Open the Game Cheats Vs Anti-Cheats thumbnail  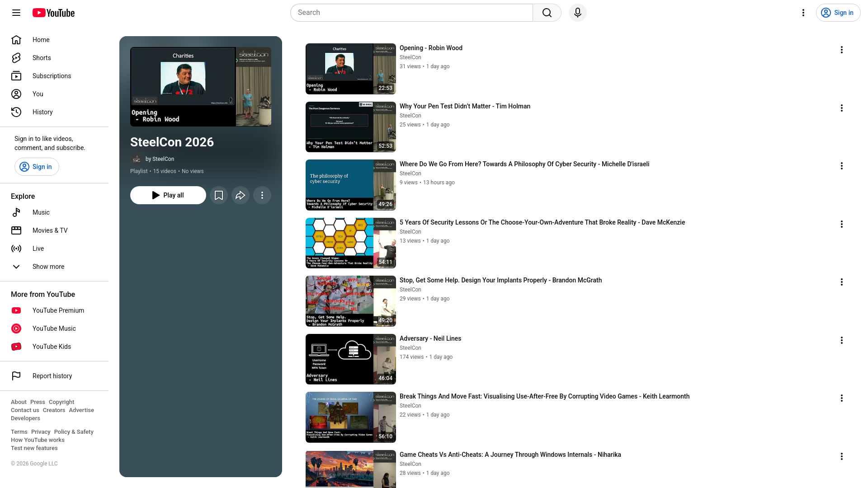point(351,469)
